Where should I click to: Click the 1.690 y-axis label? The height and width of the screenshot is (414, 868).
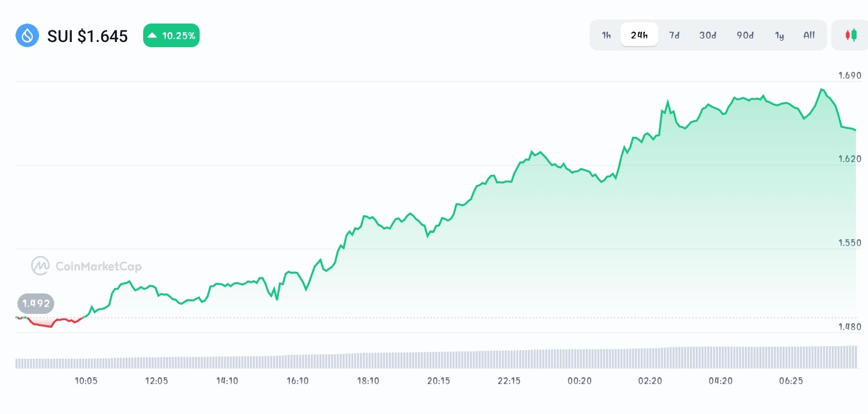coord(850,75)
